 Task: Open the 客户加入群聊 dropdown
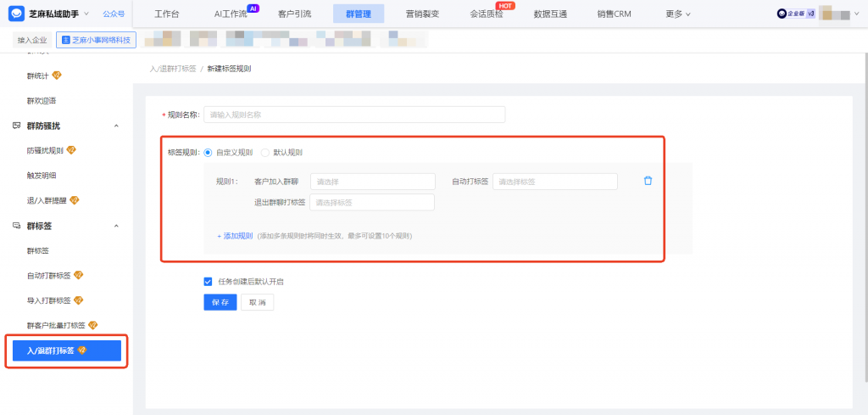(x=373, y=182)
